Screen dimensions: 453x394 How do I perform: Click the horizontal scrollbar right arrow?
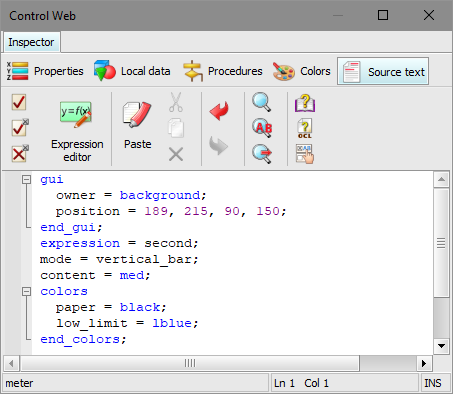coord(424,363)
